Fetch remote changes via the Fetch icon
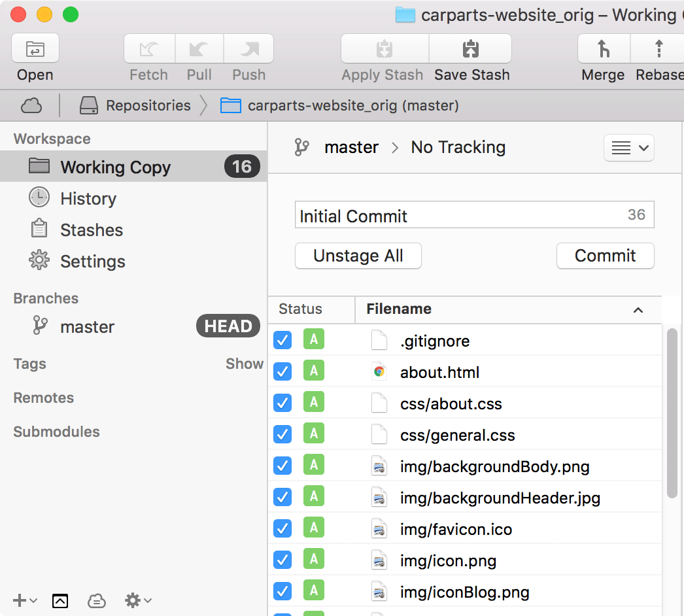 coord(148,48)
